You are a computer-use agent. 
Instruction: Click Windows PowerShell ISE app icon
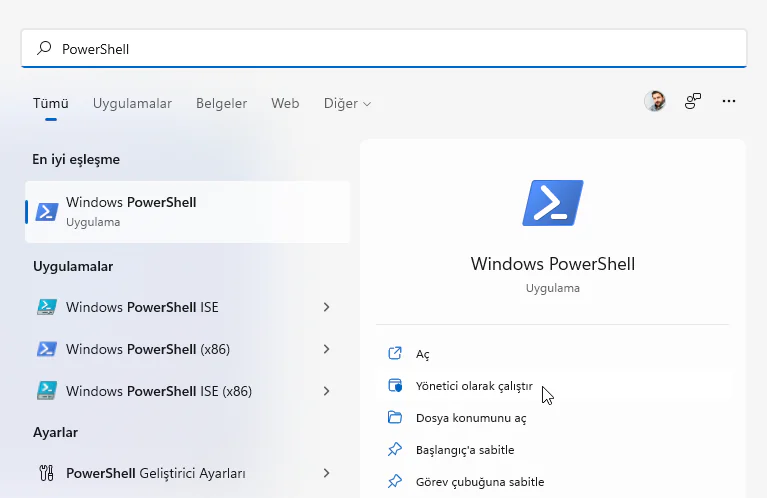(x=46, y=307)
